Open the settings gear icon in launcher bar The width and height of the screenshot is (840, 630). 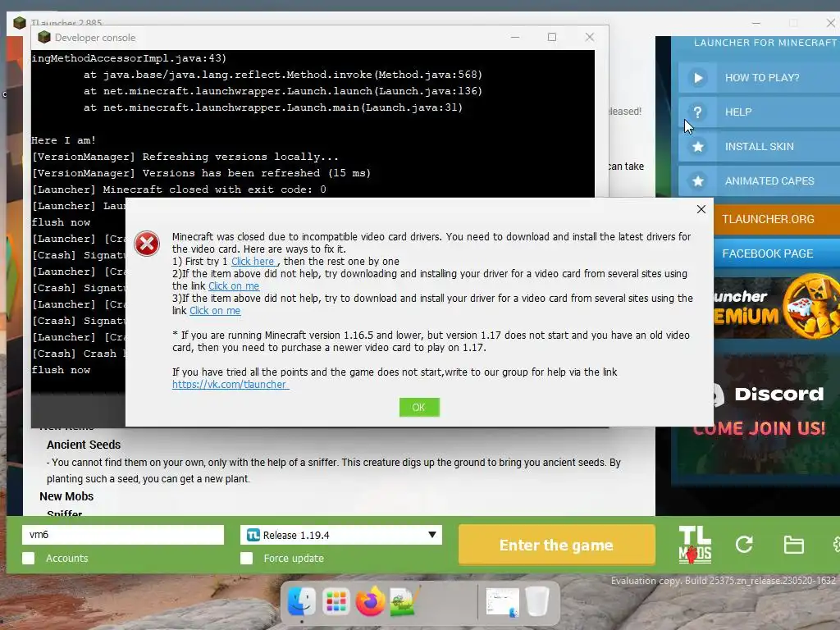(836, 545)
